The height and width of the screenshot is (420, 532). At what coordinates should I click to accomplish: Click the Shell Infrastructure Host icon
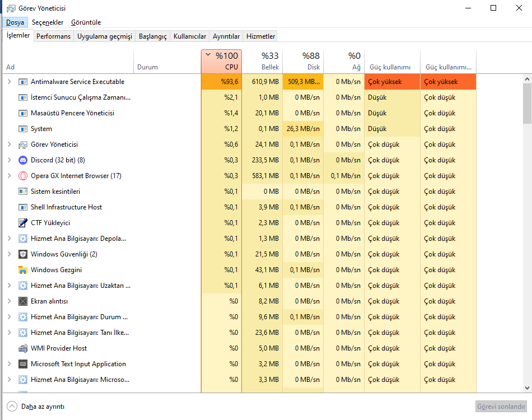pos(23,207)
